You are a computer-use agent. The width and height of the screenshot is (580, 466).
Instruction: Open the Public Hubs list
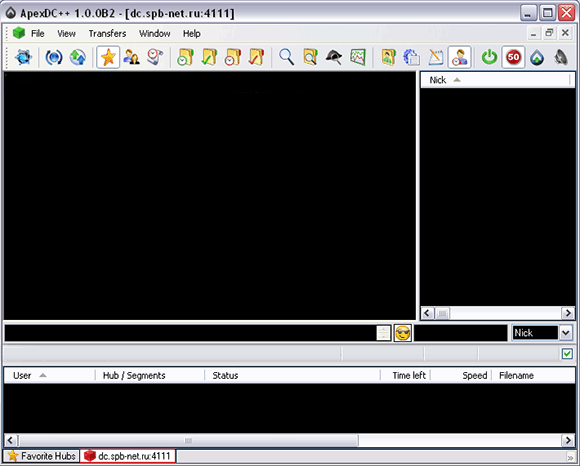tap(23, 57)
